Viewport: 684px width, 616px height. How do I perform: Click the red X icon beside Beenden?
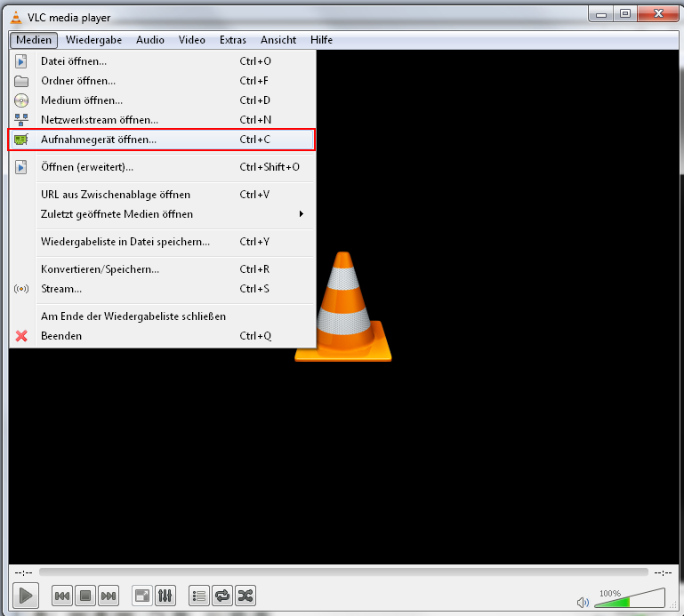click(21, 336)
